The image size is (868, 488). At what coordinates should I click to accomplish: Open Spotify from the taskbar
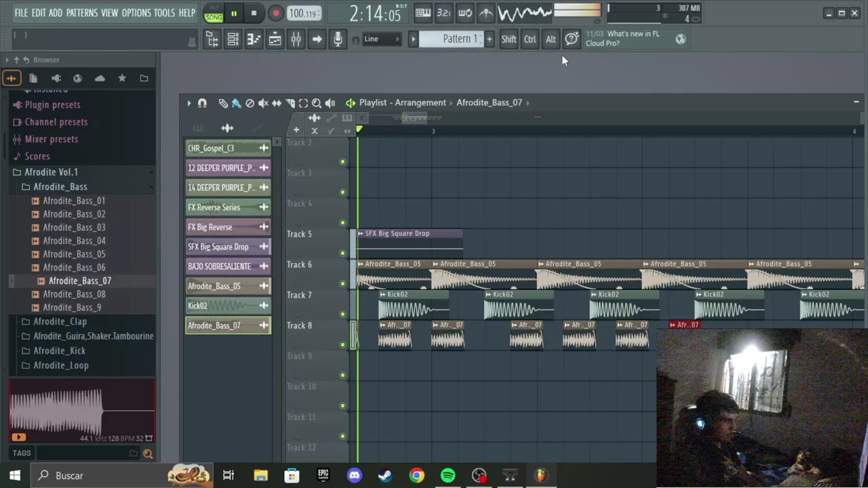(x=448, y=475)
